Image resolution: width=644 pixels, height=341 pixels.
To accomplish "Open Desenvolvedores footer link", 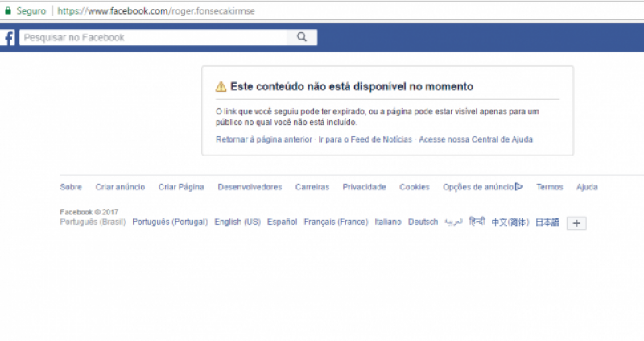I will pyautogui.click(x=250, y=187).
